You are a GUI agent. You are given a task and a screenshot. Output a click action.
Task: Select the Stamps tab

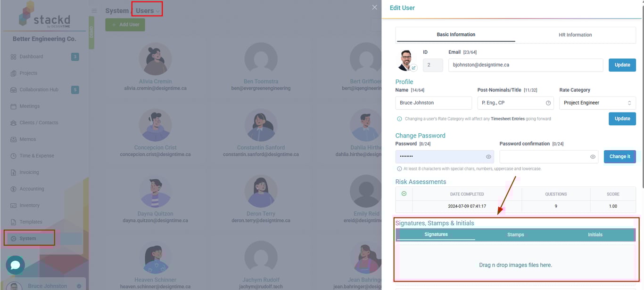pos(515,234)
